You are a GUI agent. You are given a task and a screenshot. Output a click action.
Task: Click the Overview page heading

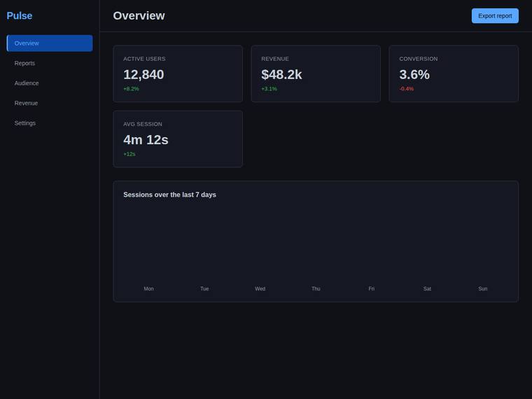[139, 15]
